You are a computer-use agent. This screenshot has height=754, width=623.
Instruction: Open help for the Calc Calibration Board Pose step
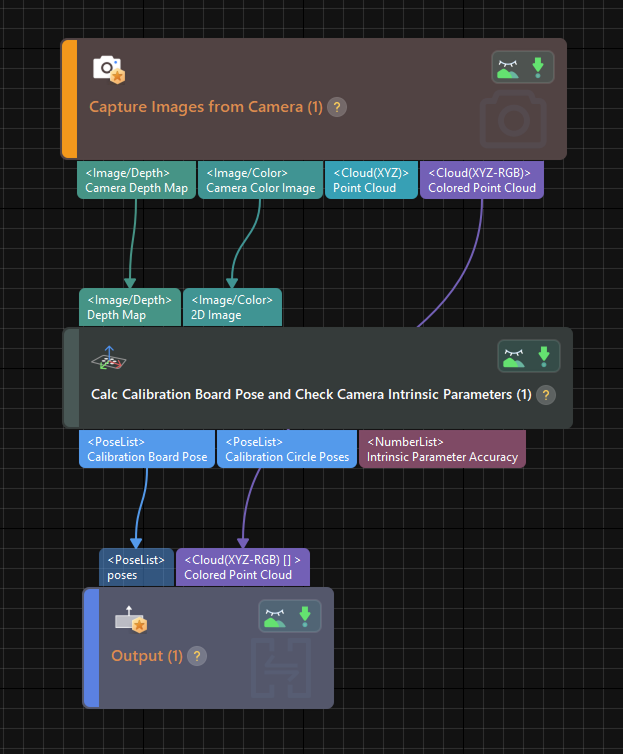coord(545,395)
